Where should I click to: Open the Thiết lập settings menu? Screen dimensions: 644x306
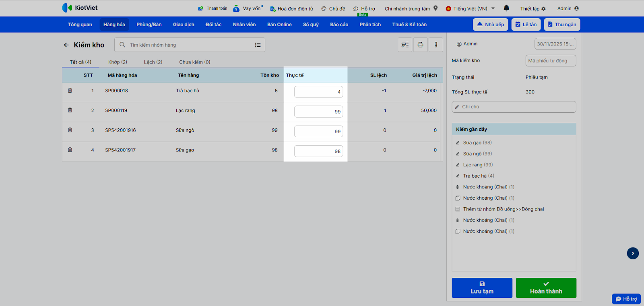point(533,8)
